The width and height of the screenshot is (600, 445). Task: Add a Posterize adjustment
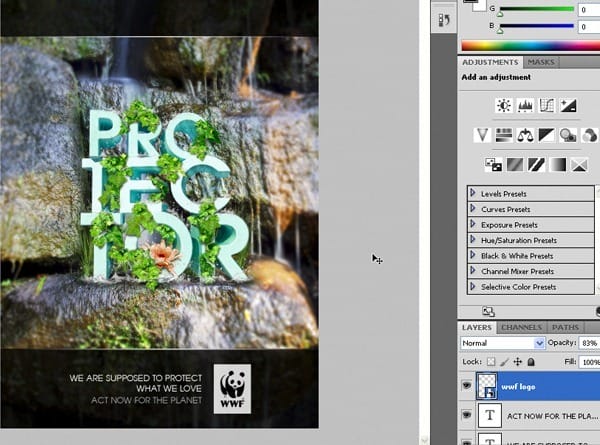[x=515, y=165]
